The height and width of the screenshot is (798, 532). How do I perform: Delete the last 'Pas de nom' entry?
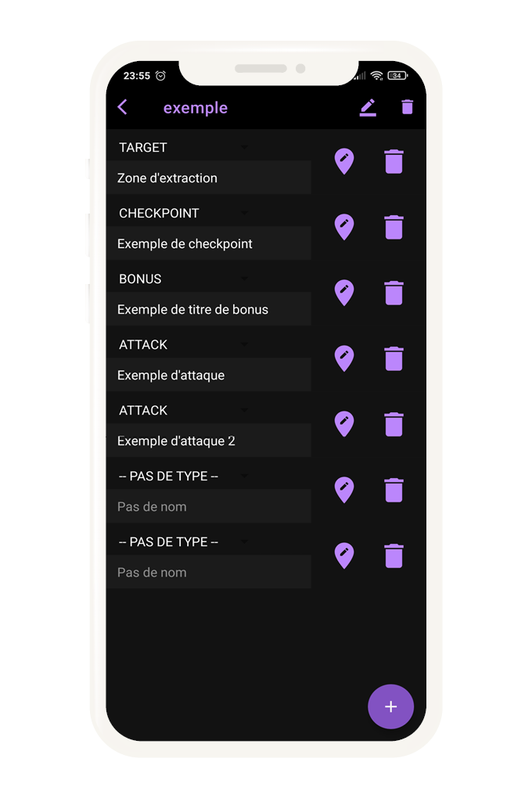(394, 555)
